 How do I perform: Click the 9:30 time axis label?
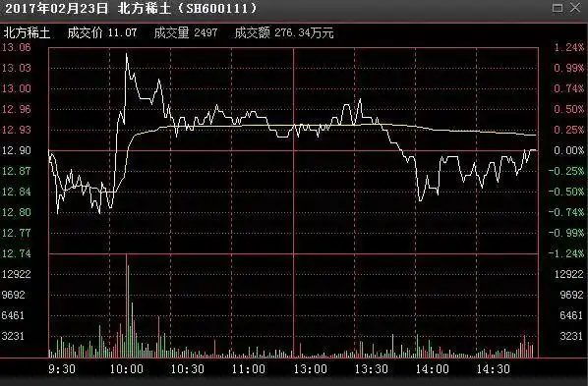point(62,369)
